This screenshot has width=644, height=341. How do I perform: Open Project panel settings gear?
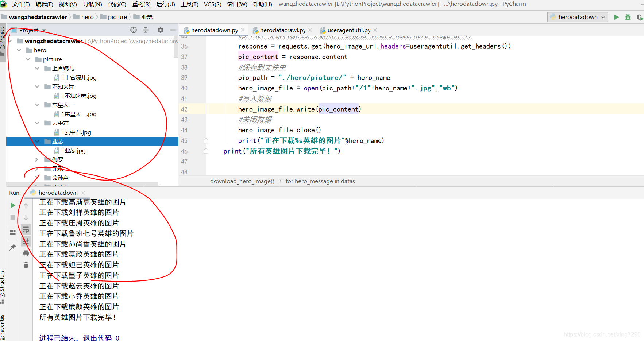point(161,30)
